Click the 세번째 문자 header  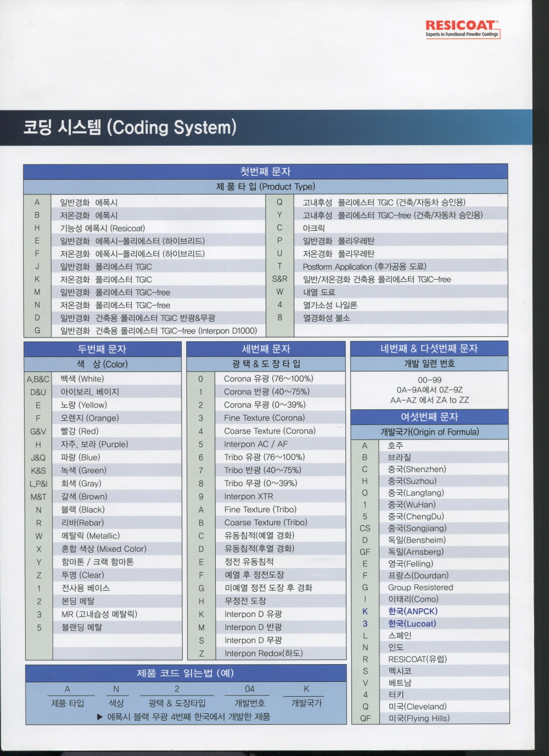click(x=266, y=349)
